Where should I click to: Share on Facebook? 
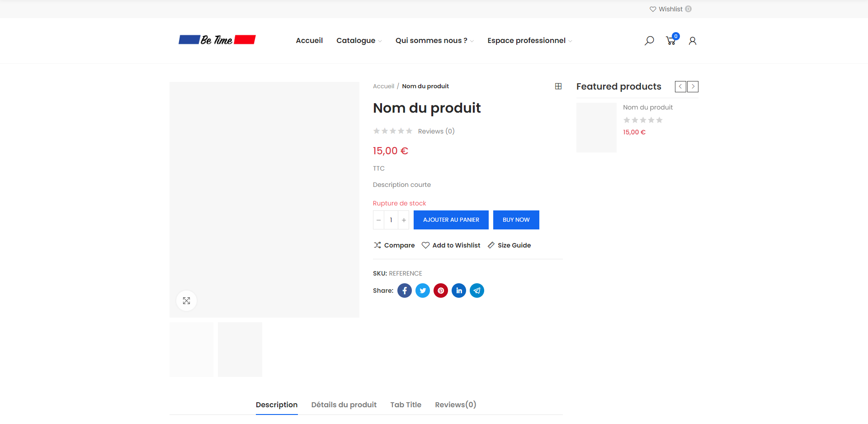pyautogui.click(x=405, y=291)
